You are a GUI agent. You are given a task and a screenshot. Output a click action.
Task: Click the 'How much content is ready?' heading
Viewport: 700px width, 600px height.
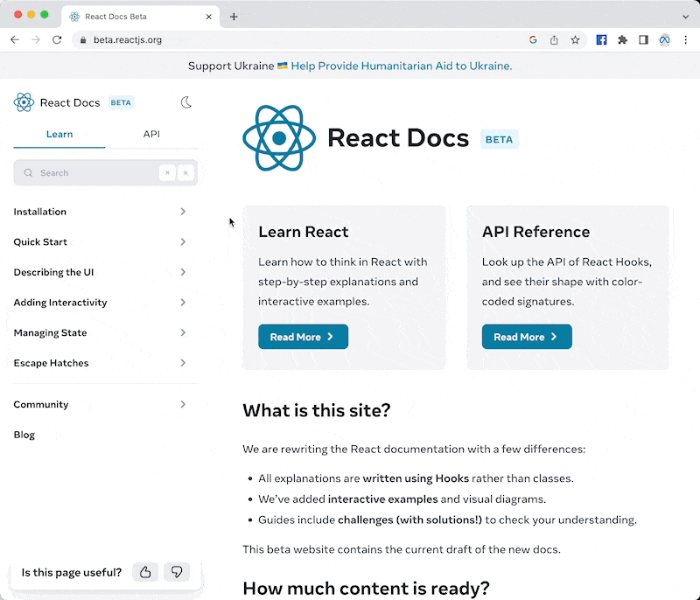tap(366, 589)
